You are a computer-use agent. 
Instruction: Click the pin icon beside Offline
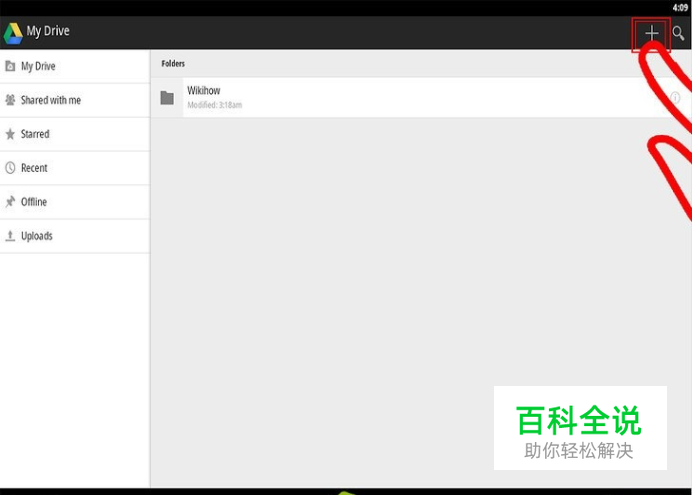pyautogui.click(x=10, y=202)
